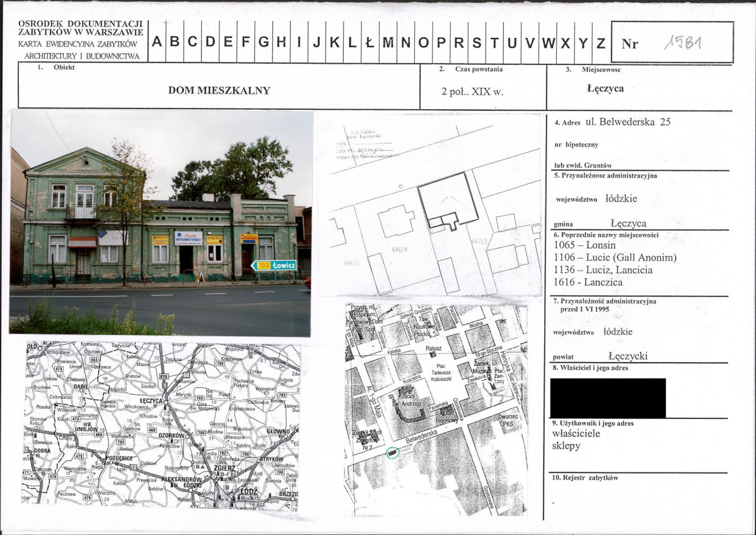Click the plot number '447/3' on the plan
The width and height of the screenshot is (756, 535).
[x=479, y=241]
